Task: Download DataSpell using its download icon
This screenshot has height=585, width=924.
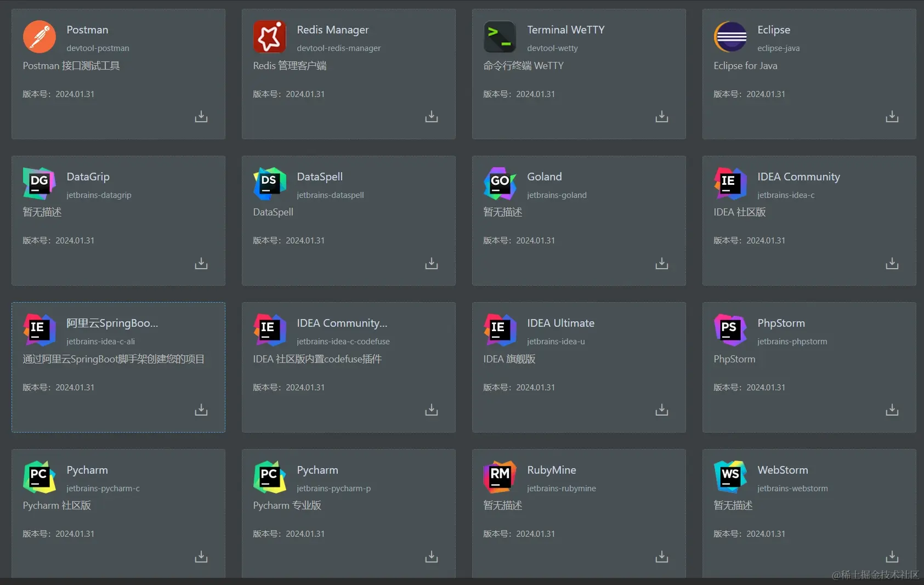Action: click(x=432, y=264)
